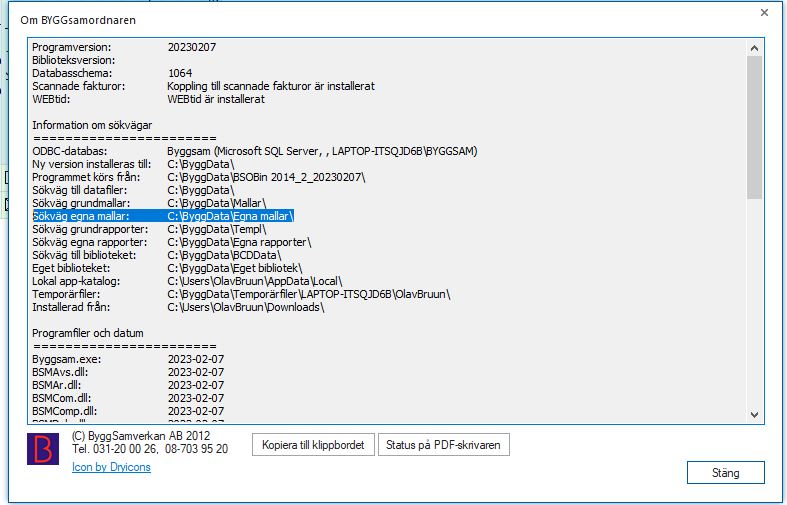Select the WEBtid är installerat line
The image size is (787, 505).
(149, 99)
